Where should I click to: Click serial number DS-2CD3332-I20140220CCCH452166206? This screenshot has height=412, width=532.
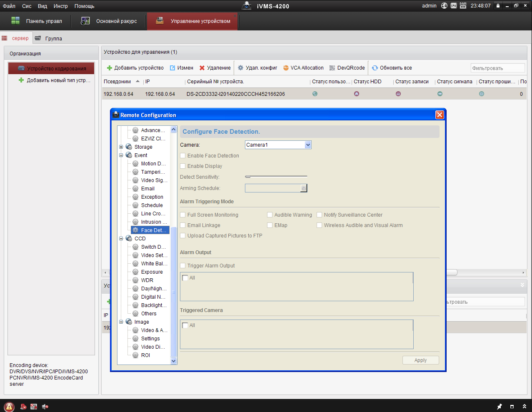click(236, 94)
